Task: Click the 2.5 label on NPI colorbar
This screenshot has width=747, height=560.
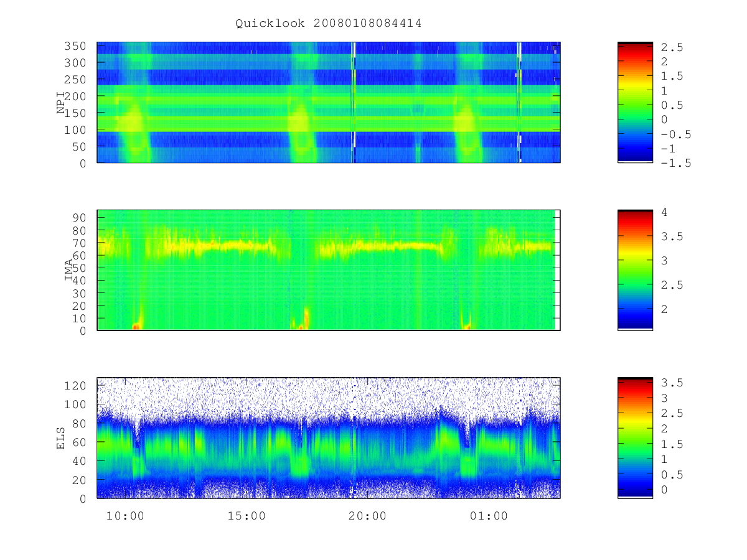Action: point(672,47)
